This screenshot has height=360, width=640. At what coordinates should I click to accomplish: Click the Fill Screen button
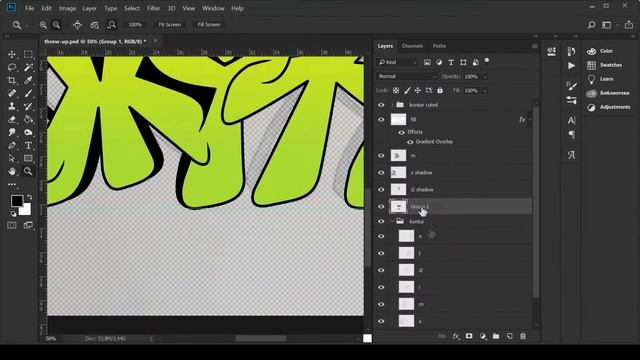tap(209, 25)
